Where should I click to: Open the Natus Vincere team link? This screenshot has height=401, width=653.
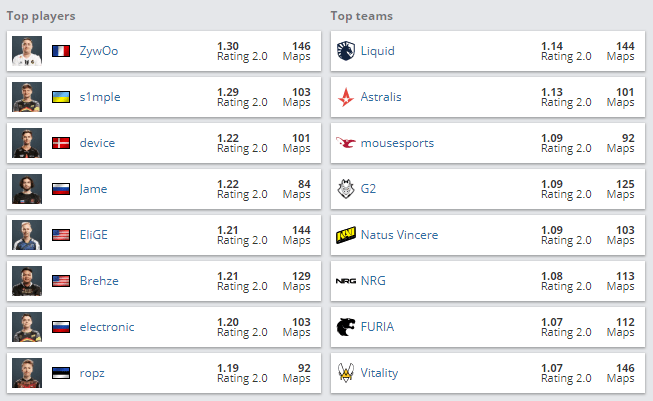[x=399, y=235]
